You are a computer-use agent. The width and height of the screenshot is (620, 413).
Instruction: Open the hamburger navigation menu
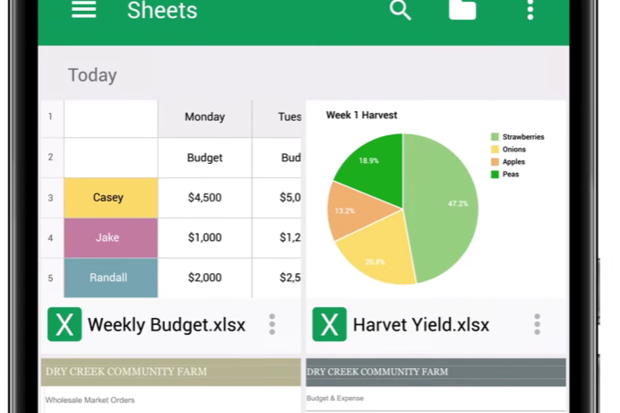point(83,9)
